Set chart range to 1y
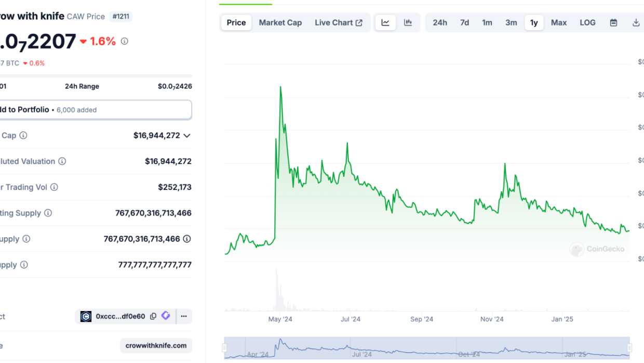This screenshot has height=363, width=644. 534,22
